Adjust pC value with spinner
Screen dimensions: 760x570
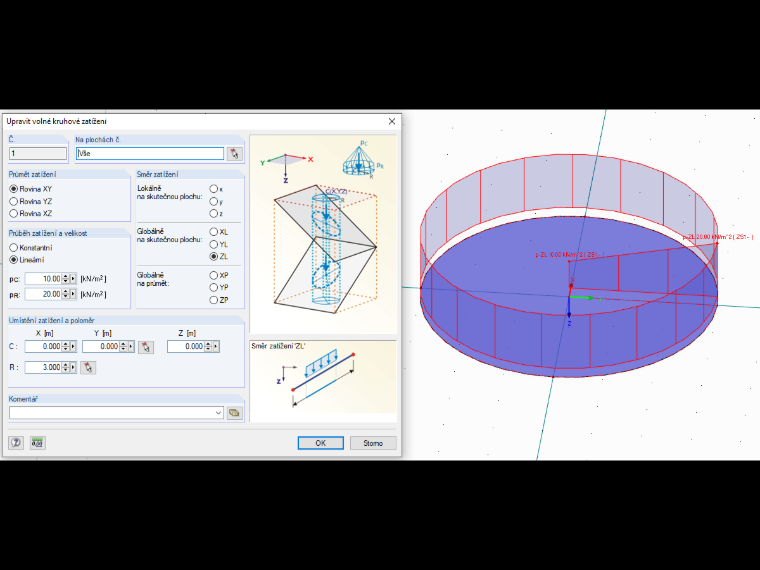coord(65,279)
